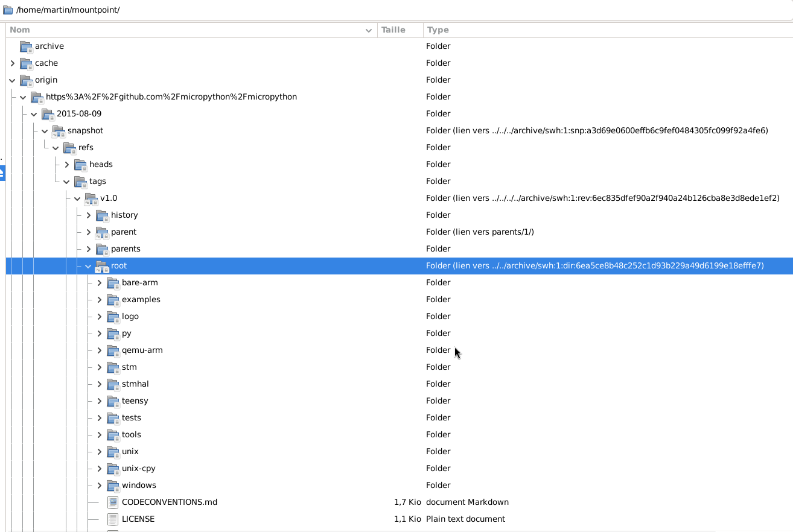This screenshot has width=793, height=532.
Task: Select the unix-cpy folder
Action: (x=138, y=469)
